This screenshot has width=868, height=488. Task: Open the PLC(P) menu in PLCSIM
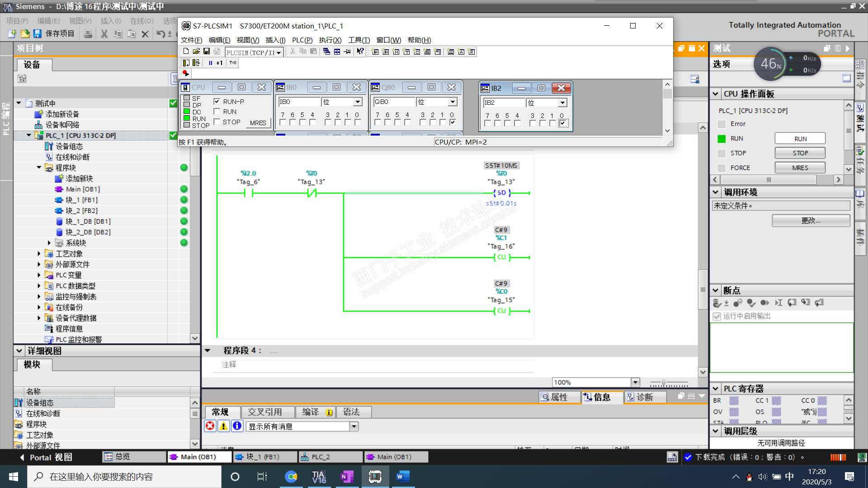(302, 40)
